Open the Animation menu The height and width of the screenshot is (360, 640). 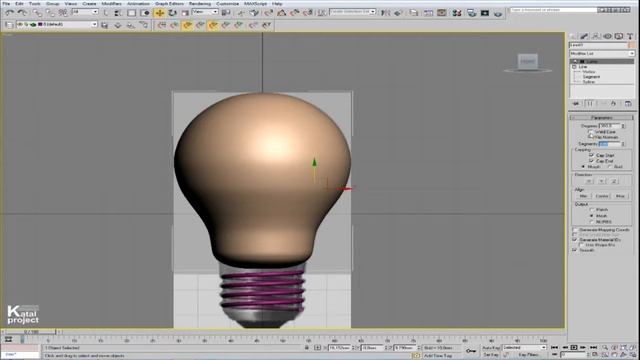coord(138,4)
